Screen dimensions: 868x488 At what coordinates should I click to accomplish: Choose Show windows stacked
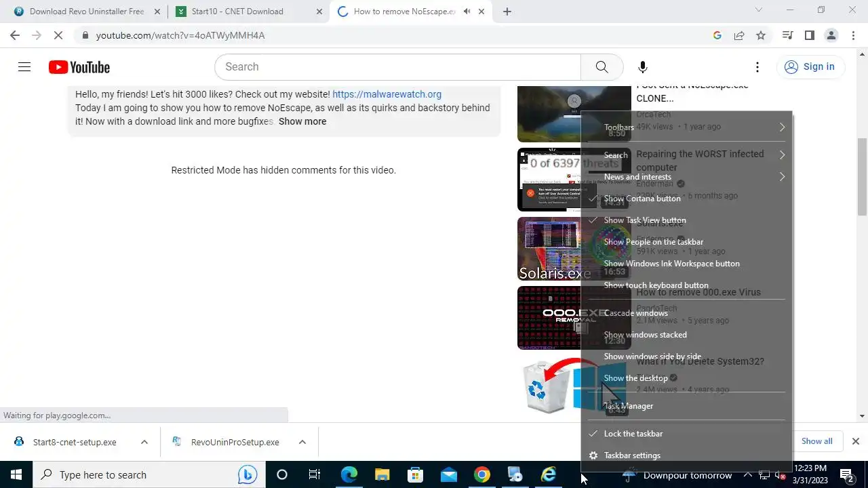[687, 335]
